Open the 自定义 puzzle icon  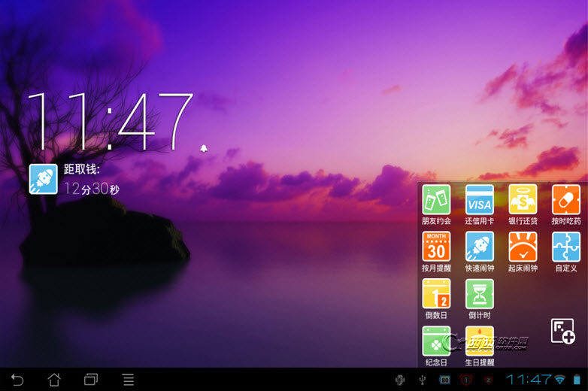tap(566, 247)
